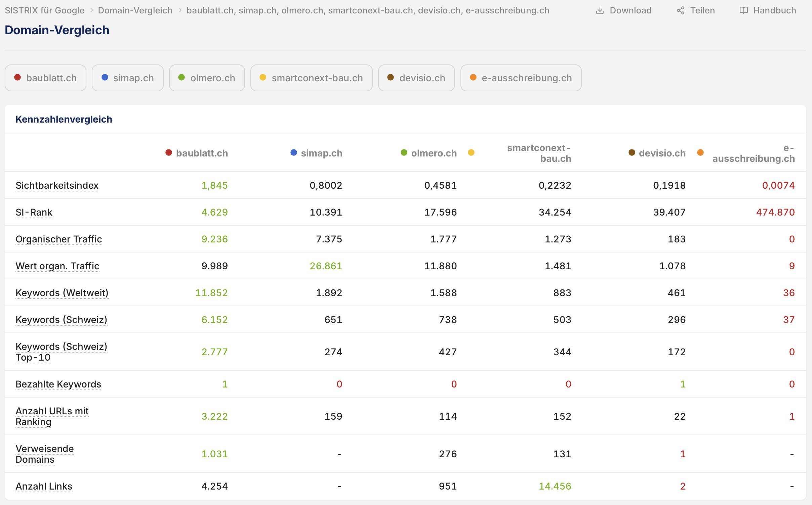Open the Anzahl URLs mit Ranking label
Screen dimensions: 812x505
pos(52,416)
